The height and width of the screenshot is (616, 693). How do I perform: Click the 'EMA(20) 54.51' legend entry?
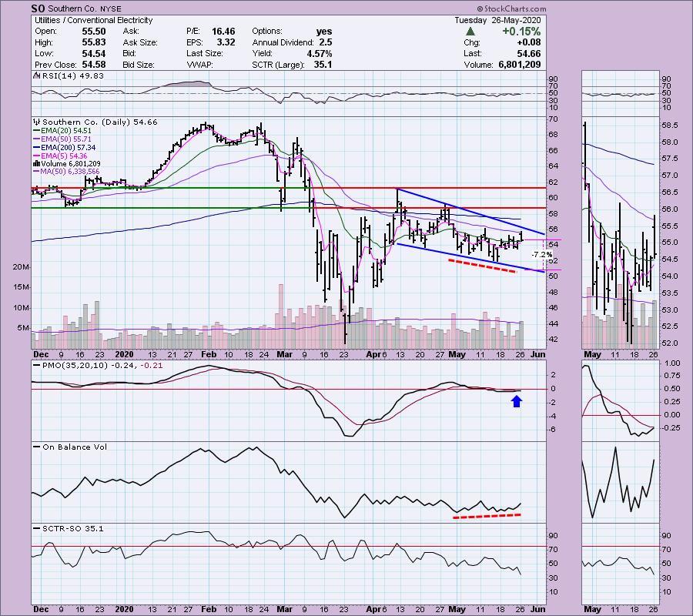tap(66, 131)
